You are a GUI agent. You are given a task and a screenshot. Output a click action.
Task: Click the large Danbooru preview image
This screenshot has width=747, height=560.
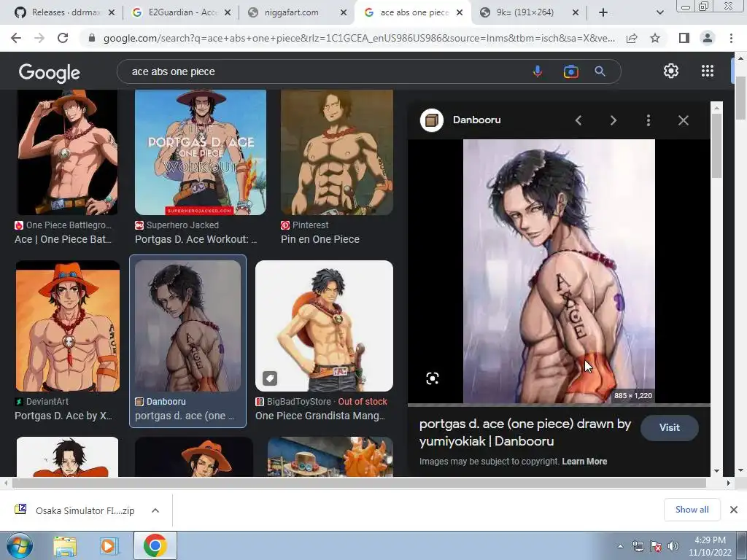[x=559, y=271]
